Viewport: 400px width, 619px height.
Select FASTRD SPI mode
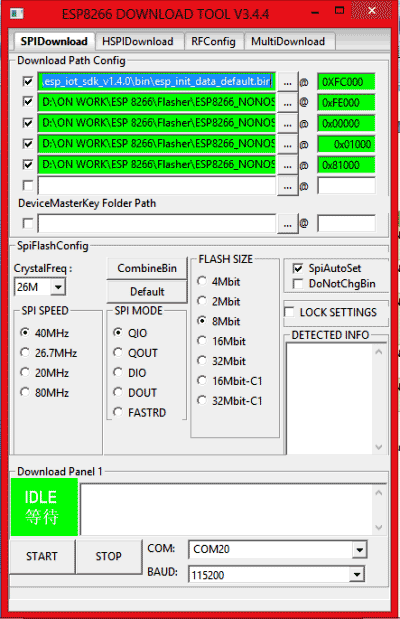coord(140,413)
